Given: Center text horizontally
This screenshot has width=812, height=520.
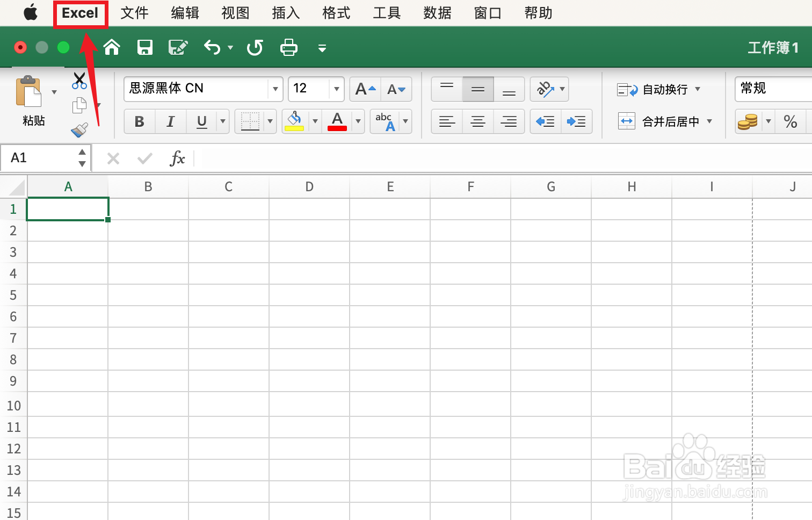Looking at the screenshot, I should 478,121.
